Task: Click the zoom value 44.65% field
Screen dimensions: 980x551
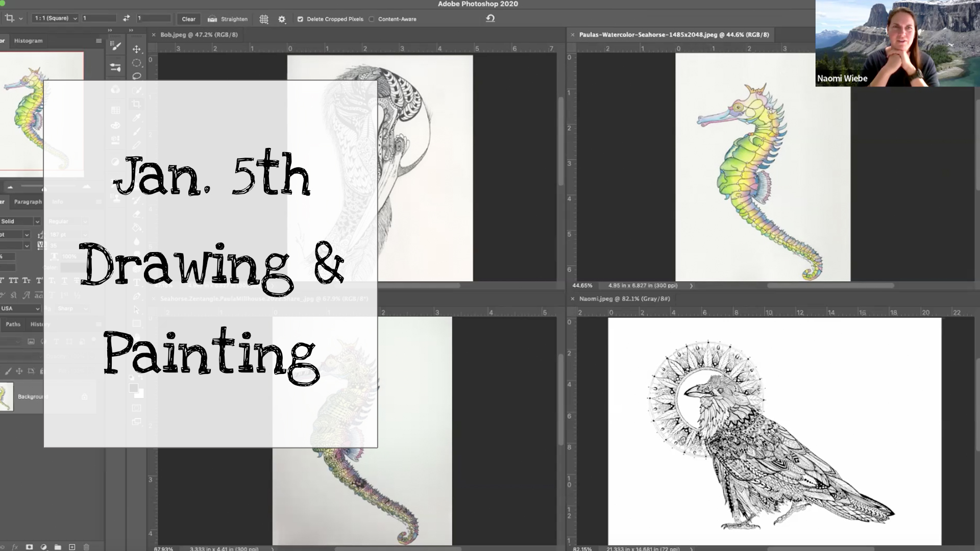Action: point(582,286)
